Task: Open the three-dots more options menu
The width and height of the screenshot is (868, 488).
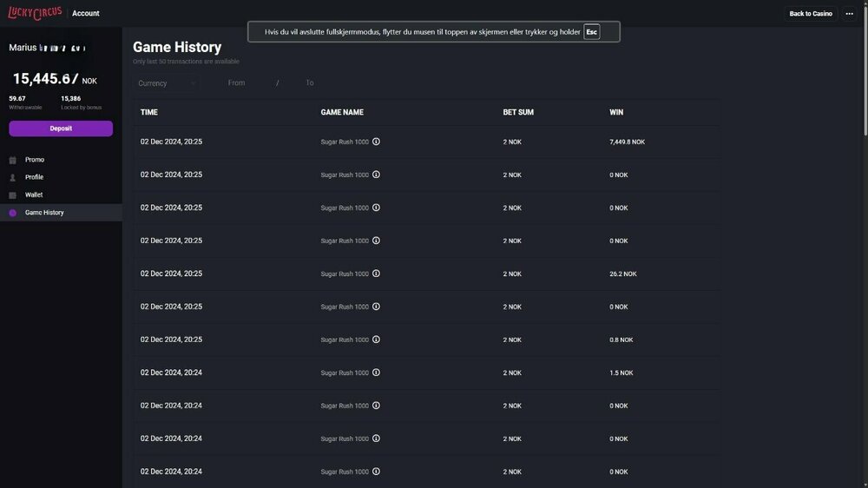Action: pos(849,14)
